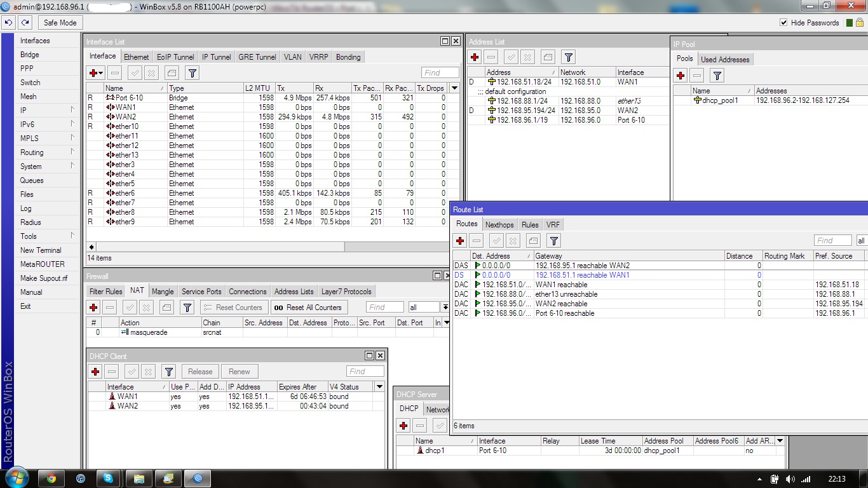This screenshot has height=488, width=868.
Task: Click filter funnel icon in Firewall NAT toolbar
Action: click(x=187, y=308)
